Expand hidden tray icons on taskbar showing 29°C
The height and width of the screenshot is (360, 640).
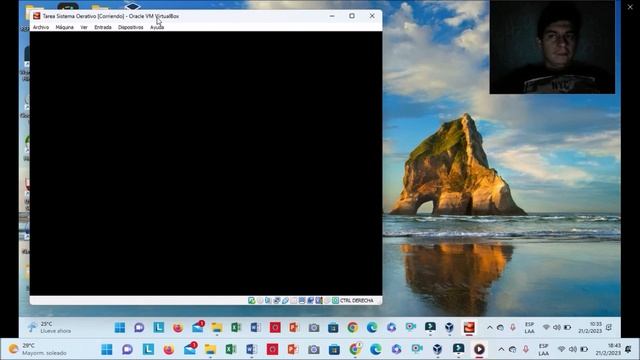(501, 349)
